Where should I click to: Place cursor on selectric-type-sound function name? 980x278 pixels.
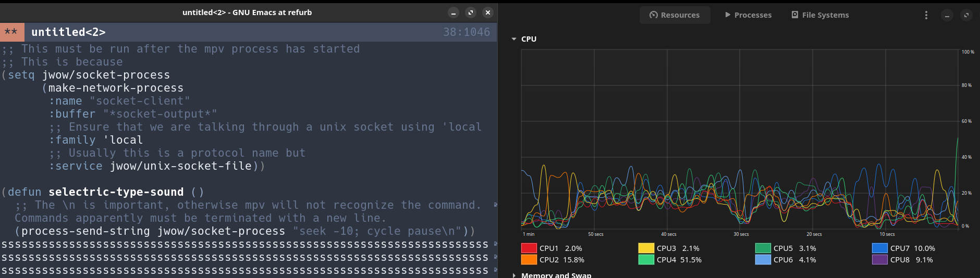116,192
